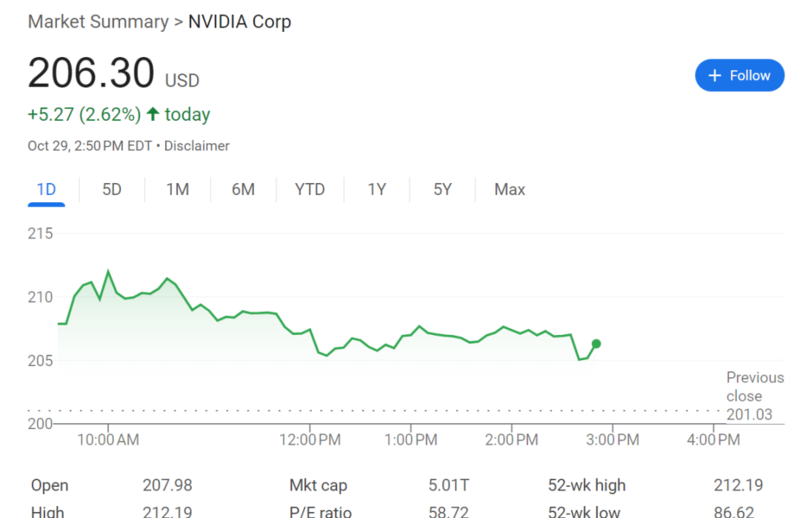800x518 pixels.
Task: View the 1Y chart range
Action: coord(376,190)
